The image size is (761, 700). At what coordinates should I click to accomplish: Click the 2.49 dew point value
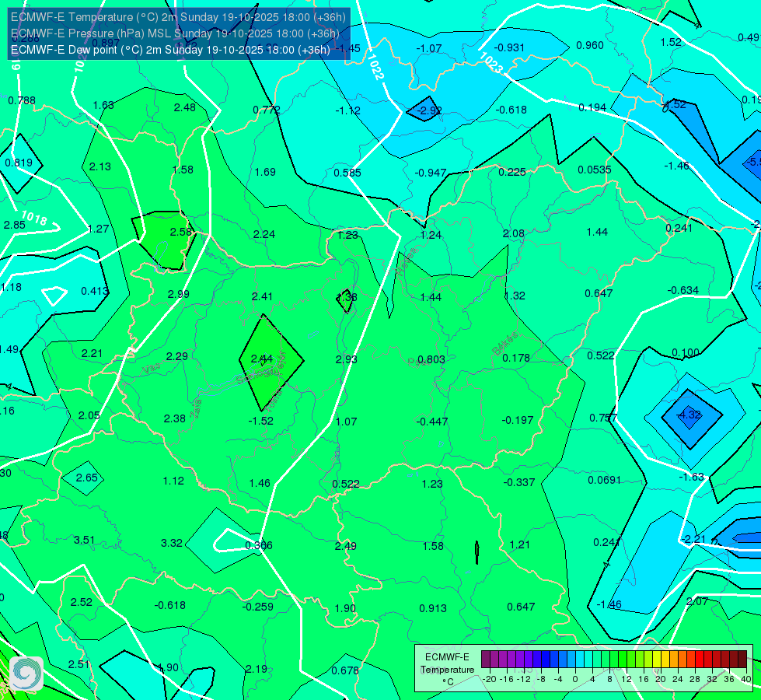point(346,546)
